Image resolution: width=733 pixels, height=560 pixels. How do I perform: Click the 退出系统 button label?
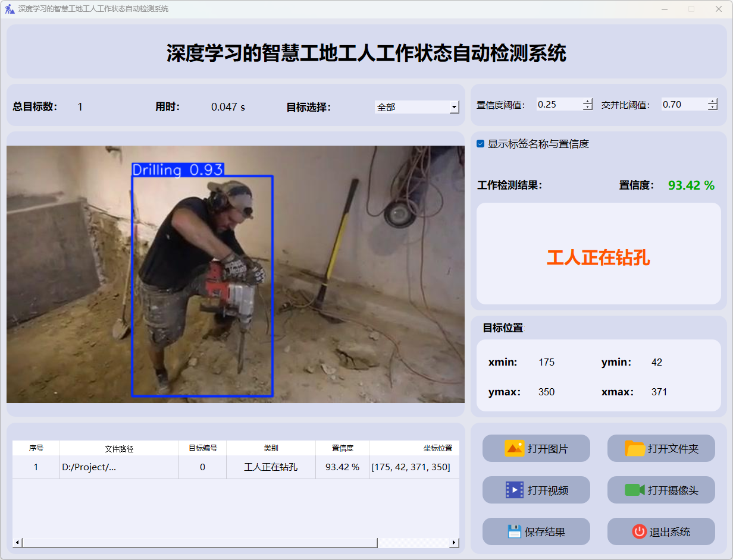(670, 532)
